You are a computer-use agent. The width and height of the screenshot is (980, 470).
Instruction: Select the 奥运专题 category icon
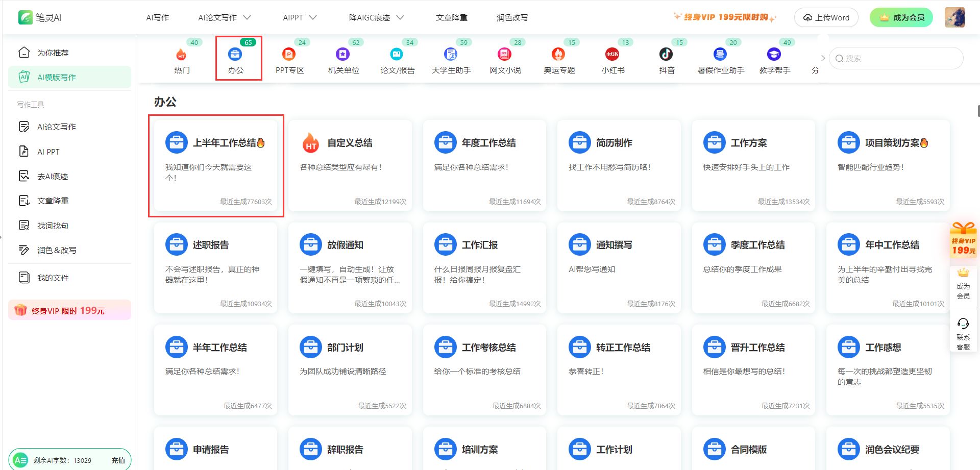(558, 54)
